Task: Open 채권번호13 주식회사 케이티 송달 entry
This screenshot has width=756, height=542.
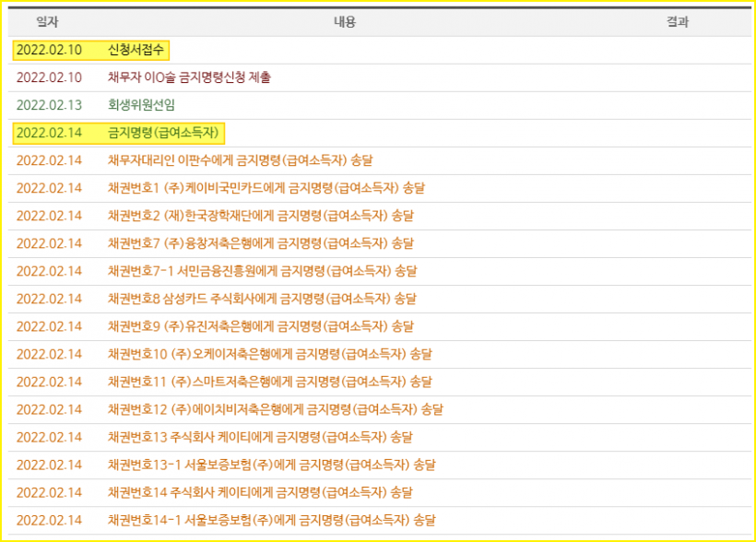Action: coord(260,437)
